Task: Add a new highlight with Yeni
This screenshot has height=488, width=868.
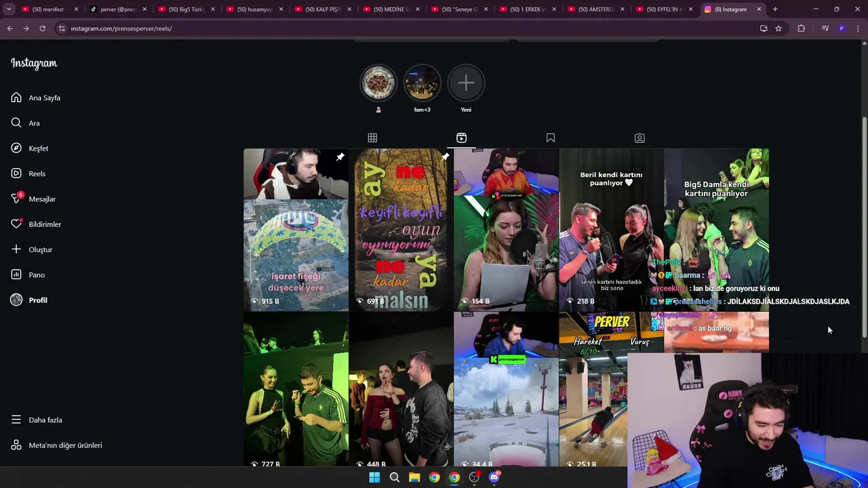Action: click(x=466, y=83)
